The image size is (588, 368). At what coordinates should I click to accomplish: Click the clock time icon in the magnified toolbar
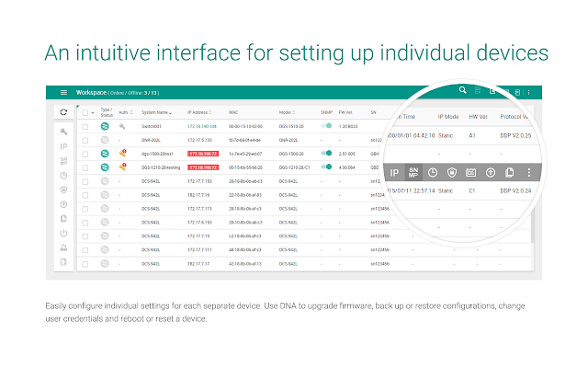432,172
